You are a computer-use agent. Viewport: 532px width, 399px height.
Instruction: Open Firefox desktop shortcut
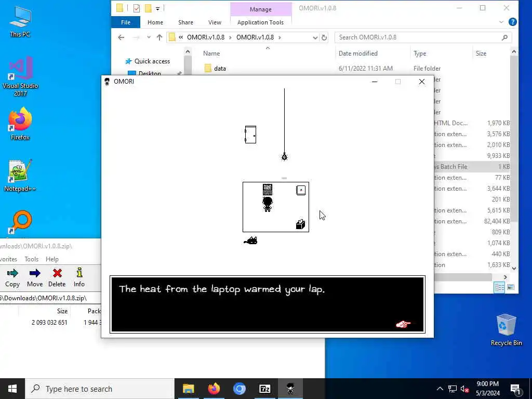pyautogui.click(x=20, y=124)
